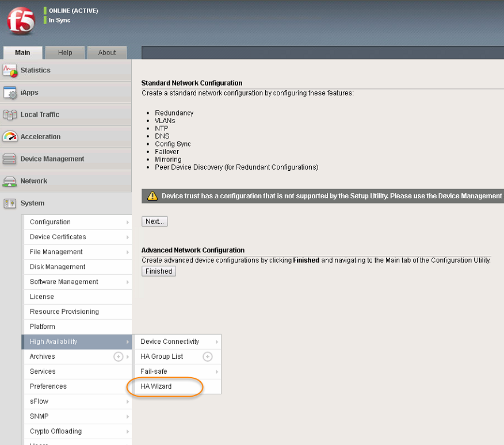
Task: Open Disk Management menu item
Action: click(78, 267)
